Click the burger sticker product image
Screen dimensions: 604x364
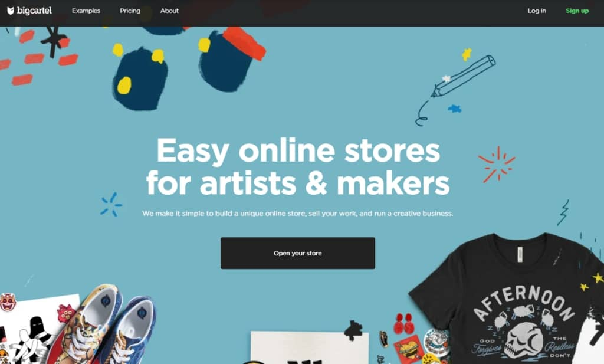[x=408, y=349]
